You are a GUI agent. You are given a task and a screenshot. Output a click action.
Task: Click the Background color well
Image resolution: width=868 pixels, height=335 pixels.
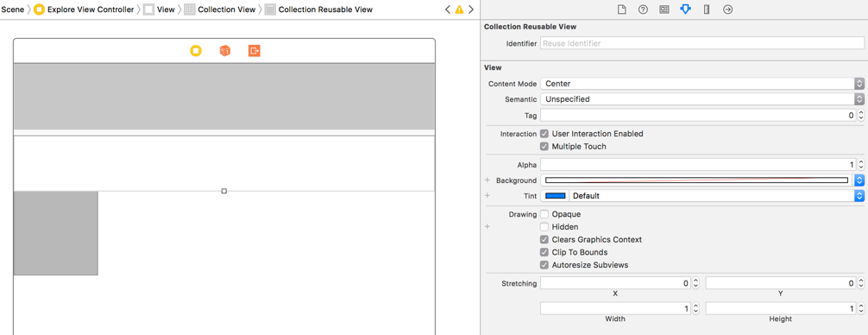pos(697,180)
